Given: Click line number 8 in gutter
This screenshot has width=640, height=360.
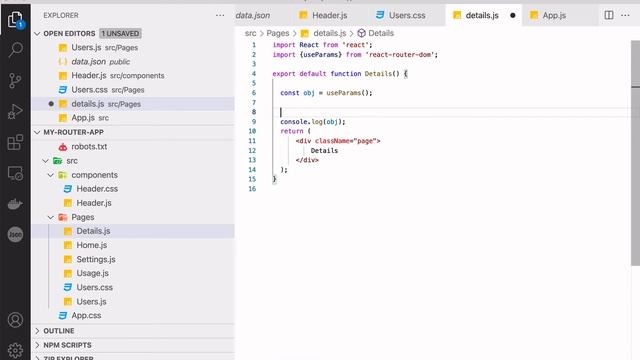Looking at the screenshot, I should tap(254, 112).
